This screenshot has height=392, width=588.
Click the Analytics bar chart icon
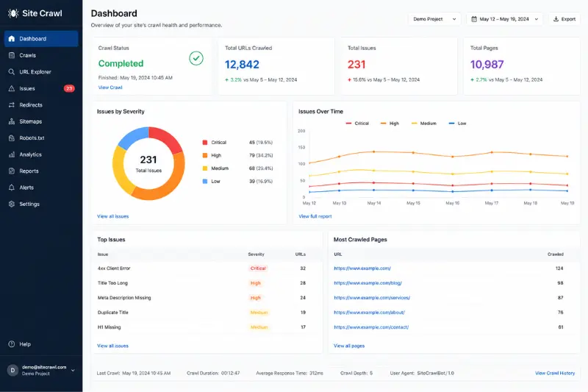coord(12,154)
